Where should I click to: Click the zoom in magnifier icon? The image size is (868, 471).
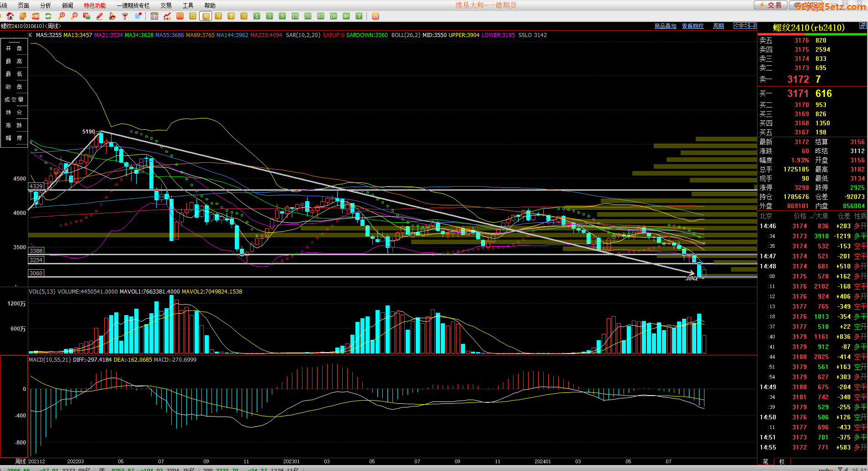click(x=61, y=16)
